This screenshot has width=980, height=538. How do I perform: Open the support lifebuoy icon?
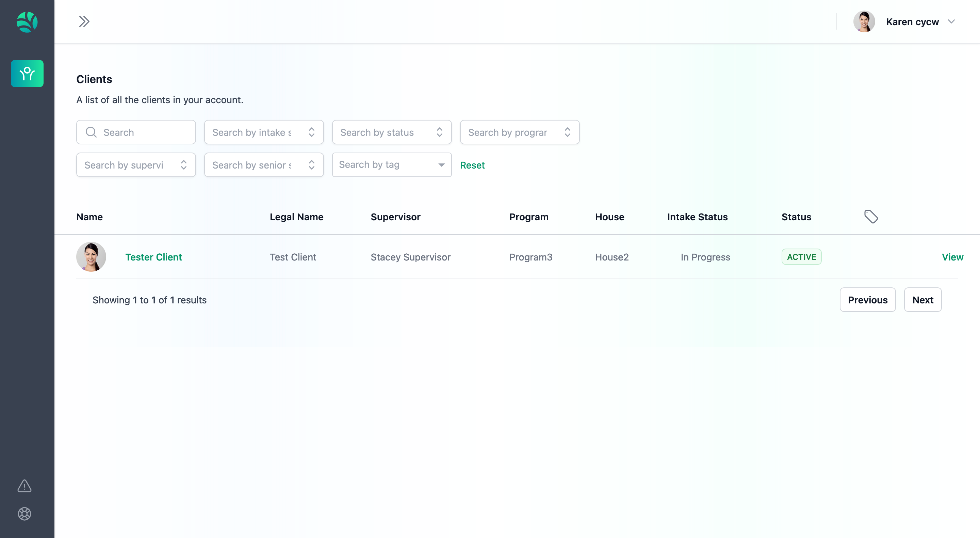24,513
